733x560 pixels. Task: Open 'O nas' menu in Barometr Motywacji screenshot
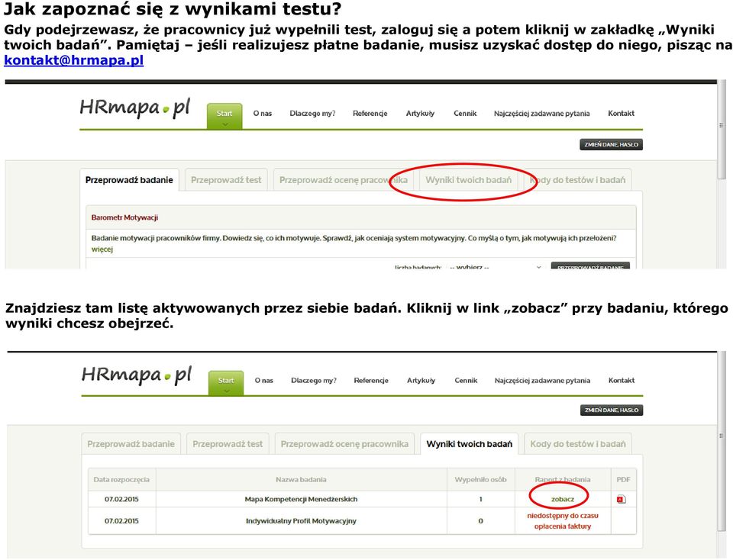tap(262, 114)
